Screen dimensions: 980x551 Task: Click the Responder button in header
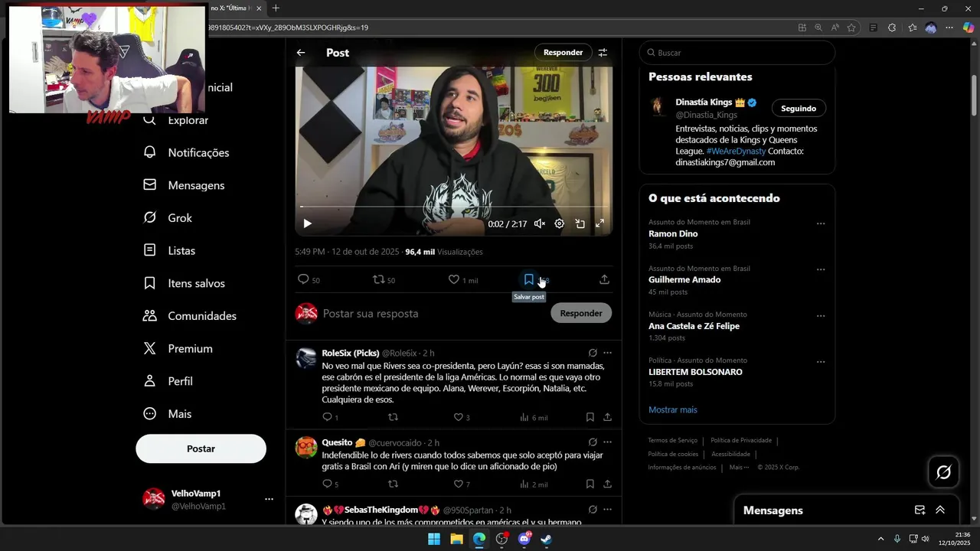click(x=563, y=53)
